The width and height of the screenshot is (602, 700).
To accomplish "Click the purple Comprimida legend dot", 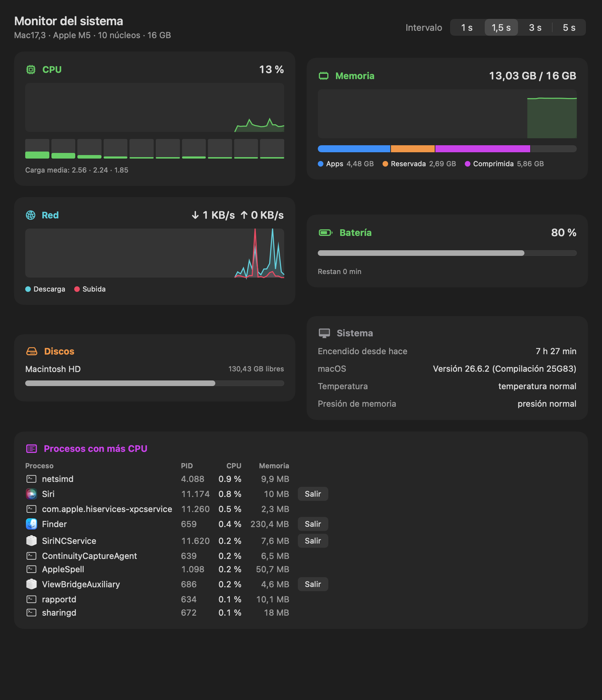I will click(x=468, y=164).
